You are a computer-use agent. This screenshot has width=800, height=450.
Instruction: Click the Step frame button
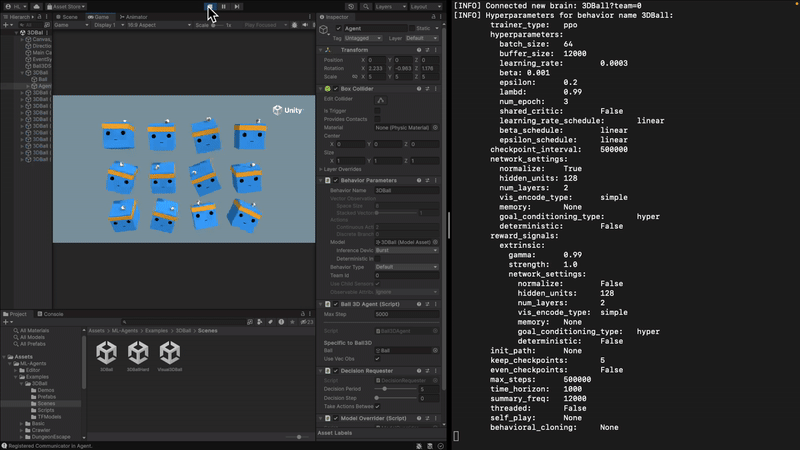coord(237,7)
